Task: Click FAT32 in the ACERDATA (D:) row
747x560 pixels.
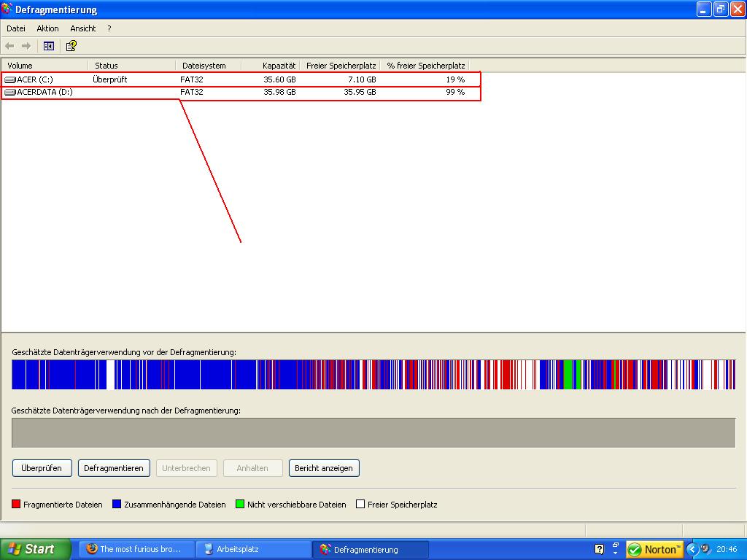Action: point(192,92)
